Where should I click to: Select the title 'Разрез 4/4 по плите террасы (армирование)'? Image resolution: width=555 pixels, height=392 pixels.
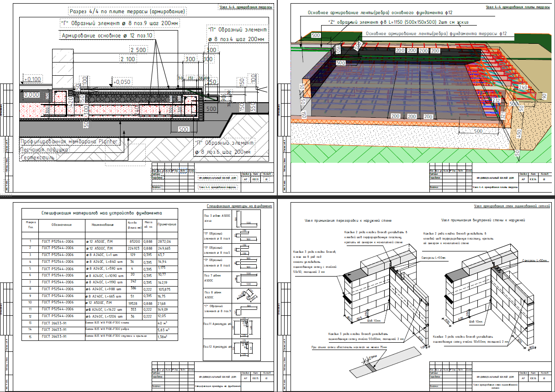click(x=127, y=11)
